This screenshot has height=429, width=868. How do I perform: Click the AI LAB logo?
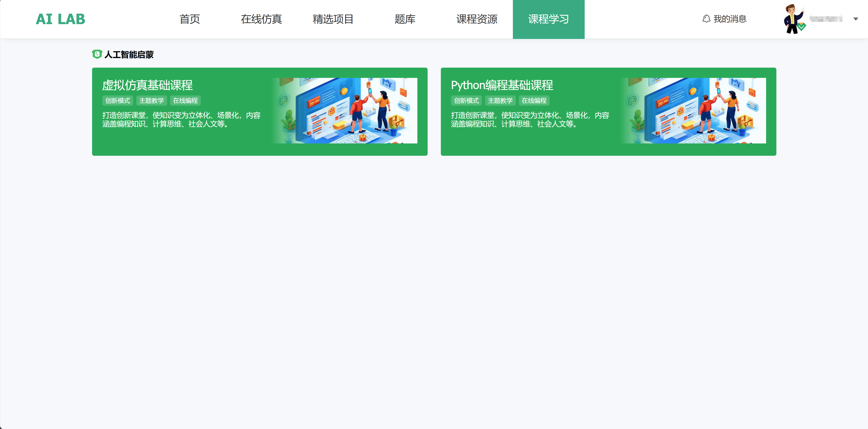tap(60, 19)
